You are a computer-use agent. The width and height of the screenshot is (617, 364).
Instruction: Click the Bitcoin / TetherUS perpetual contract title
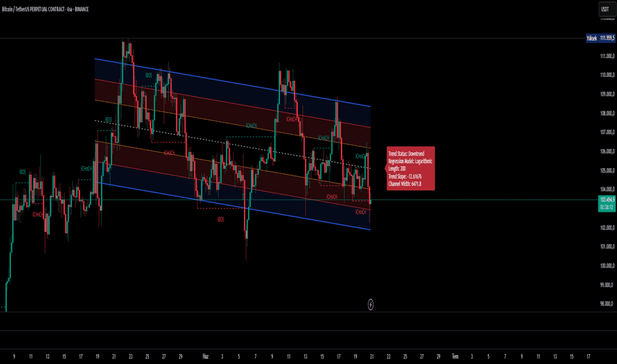pyautogui.click(x=45, y=9)
